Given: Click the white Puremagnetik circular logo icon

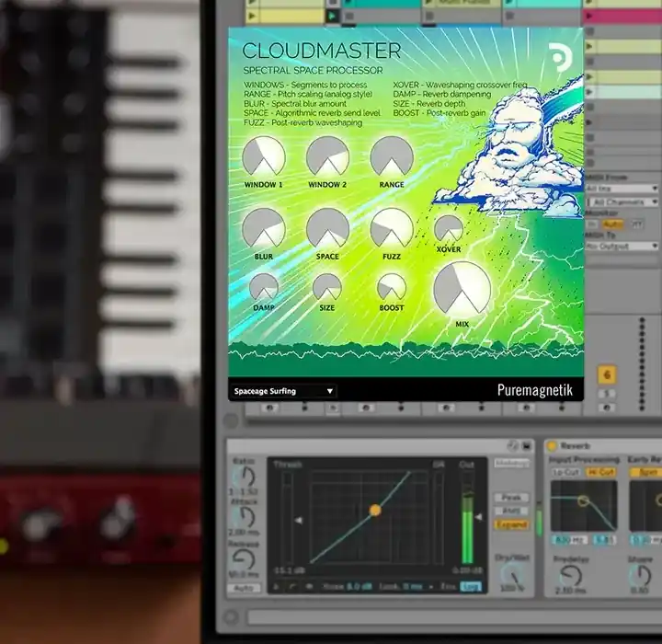Looking at the screenshot, I should click(x=560, y=57).
